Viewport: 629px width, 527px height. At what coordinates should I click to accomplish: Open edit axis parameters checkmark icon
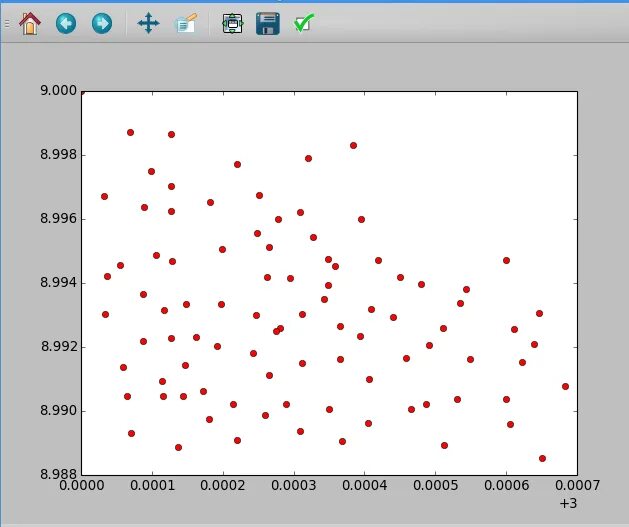pos(304,23)
